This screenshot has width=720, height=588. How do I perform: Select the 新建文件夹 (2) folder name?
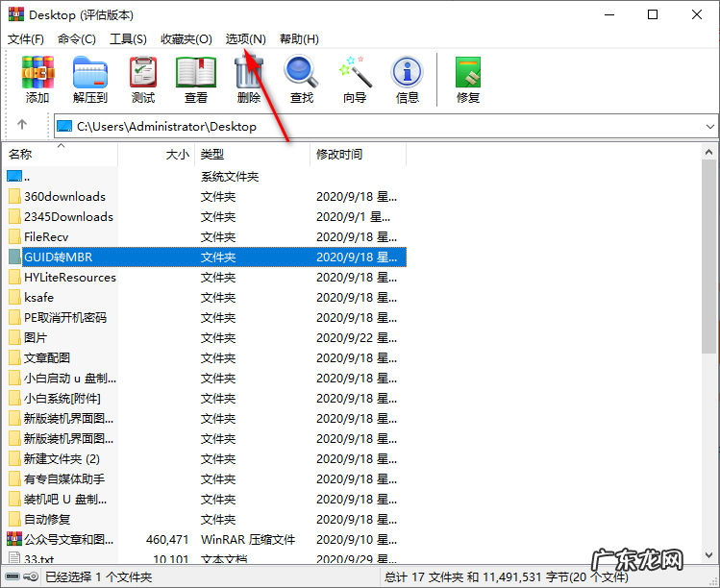point(62,459)
